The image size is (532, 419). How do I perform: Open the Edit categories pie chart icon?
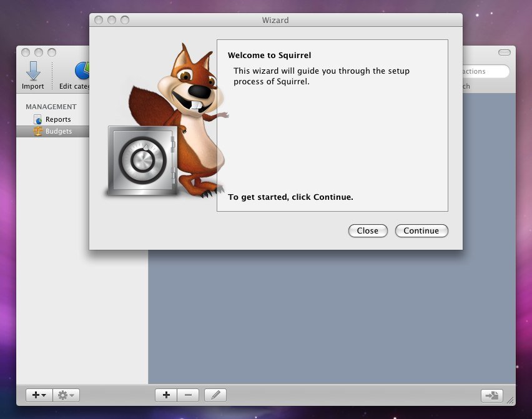pos(82,71)
